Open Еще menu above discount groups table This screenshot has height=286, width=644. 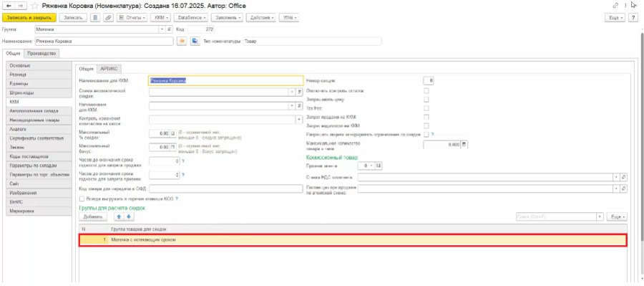pyautogui.click(x=617, y=216)
